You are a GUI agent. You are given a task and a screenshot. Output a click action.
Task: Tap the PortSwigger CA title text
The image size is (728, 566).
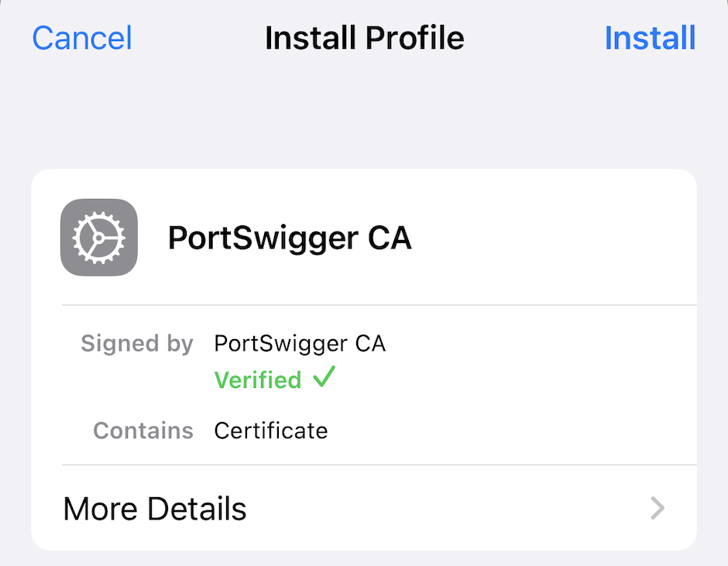[289, 237]
